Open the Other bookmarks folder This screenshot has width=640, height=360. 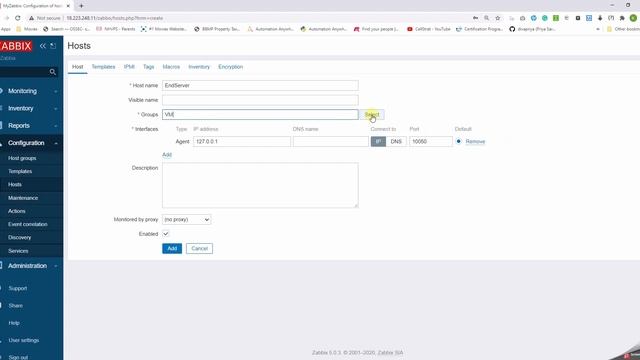click(623, 29)
